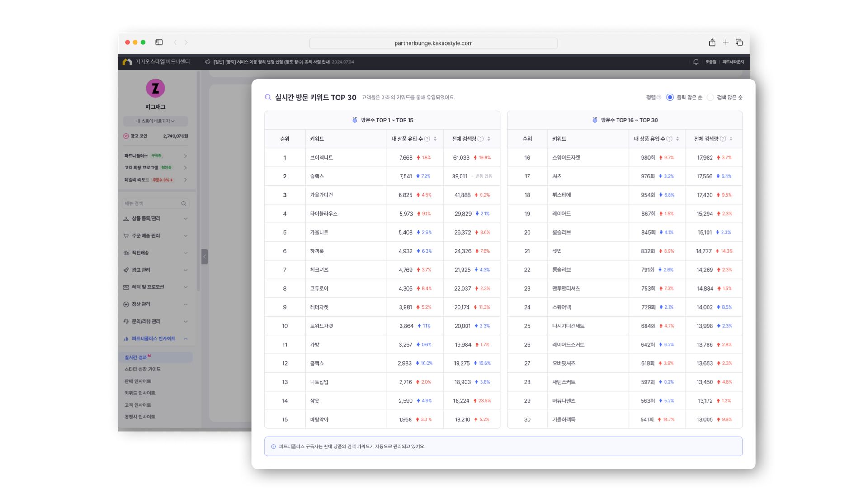Image resolution: width=868 pixels, height=488 pixels.
Task: Click medal icon beside 방문수 TOP 1 ~ TOP 15
Action: [355, 120]
